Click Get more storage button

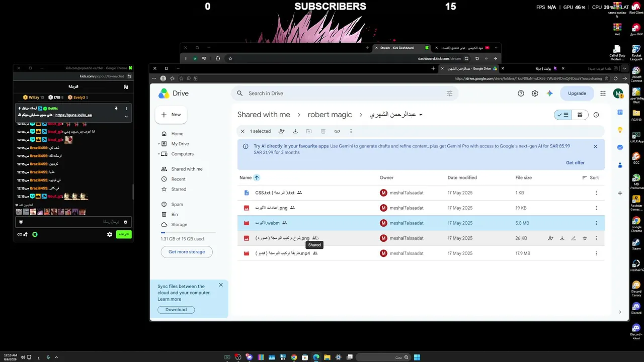pos(187,252)
